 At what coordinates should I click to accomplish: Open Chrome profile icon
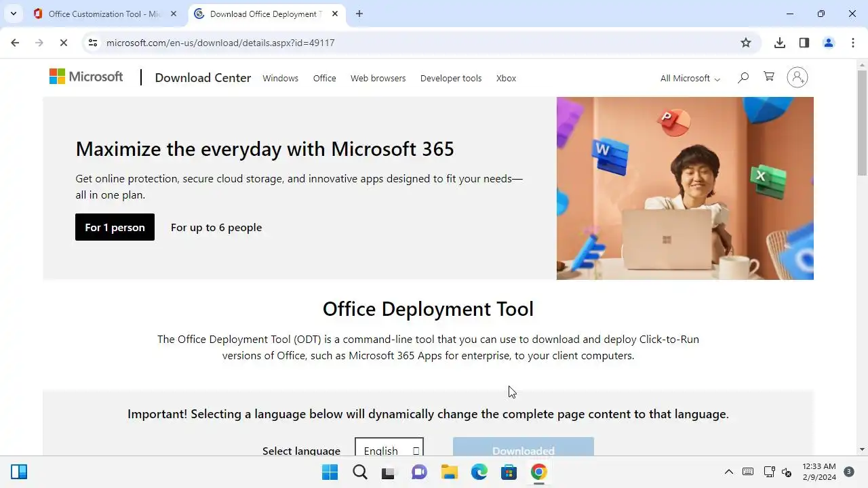[829, 43]
